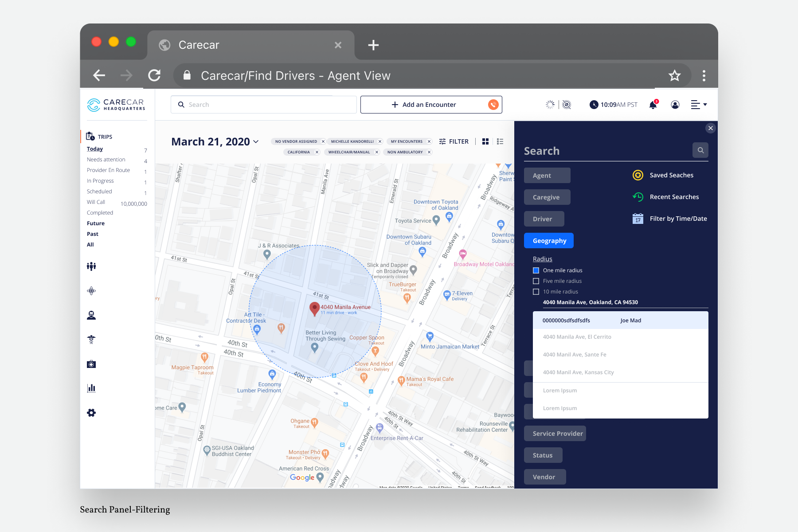Select the group of people sidebar icon
Image resolution: width=798 pixels, height=532 pixels.
(91, 266)
